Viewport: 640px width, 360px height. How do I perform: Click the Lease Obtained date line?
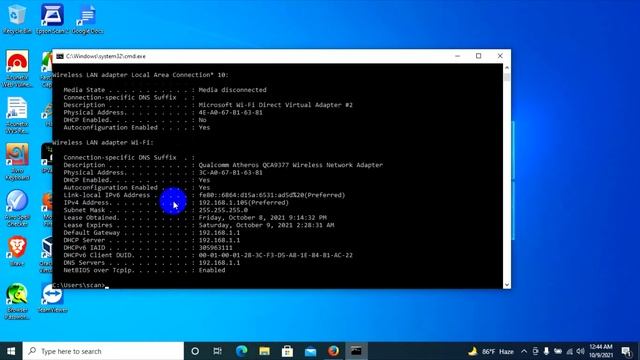[195, 218]
